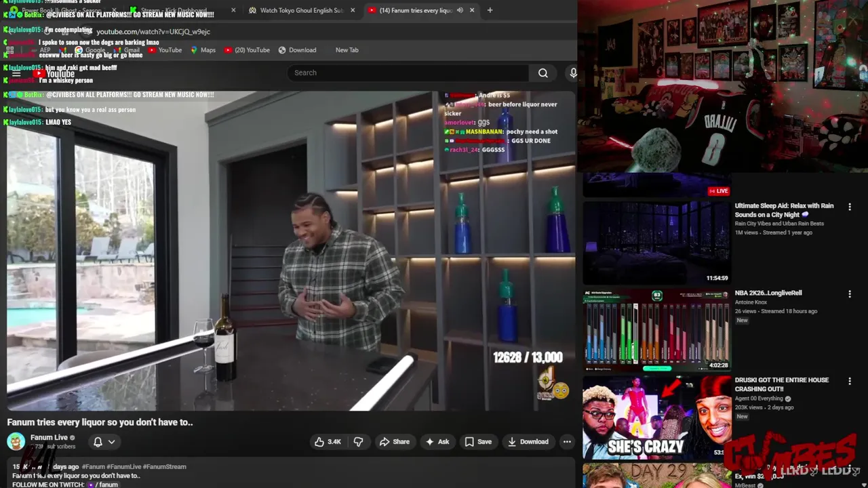Toggle the notification bell for Fanum Live
Screen dimensions: 868x488
coord(98,442)
